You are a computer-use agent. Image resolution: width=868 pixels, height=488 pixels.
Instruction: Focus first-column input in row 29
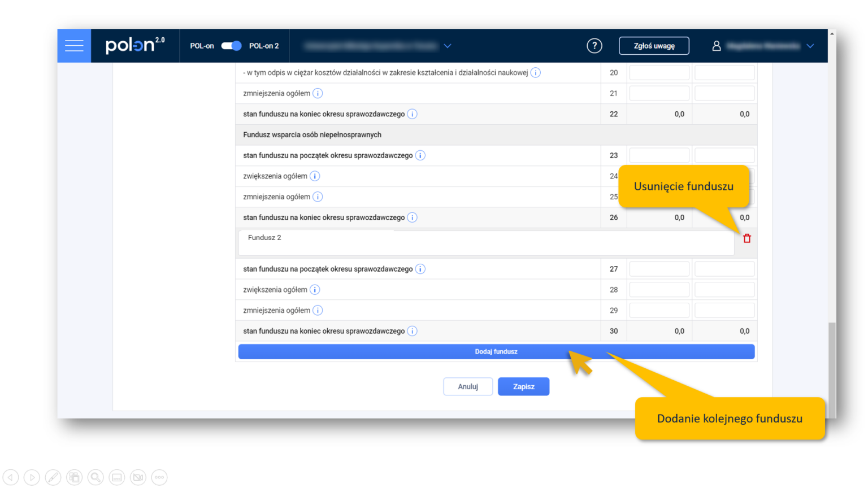coord(659,310)
